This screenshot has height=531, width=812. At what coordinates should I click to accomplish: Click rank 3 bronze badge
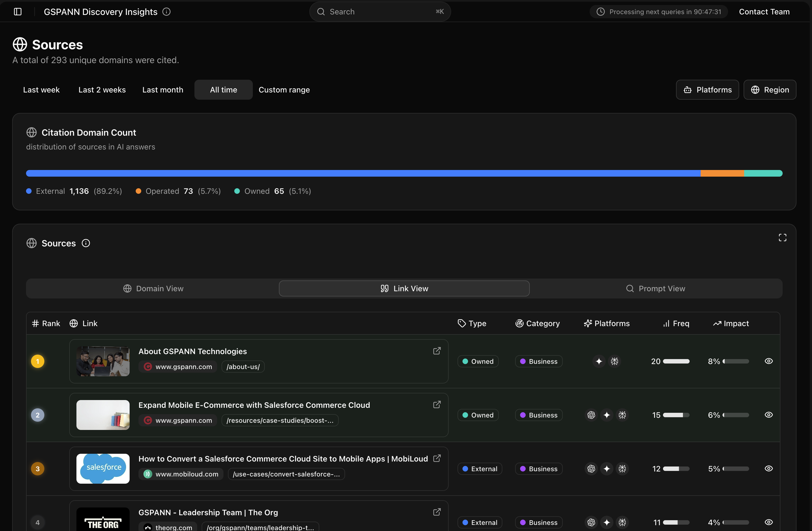click(x=38, y=469)
